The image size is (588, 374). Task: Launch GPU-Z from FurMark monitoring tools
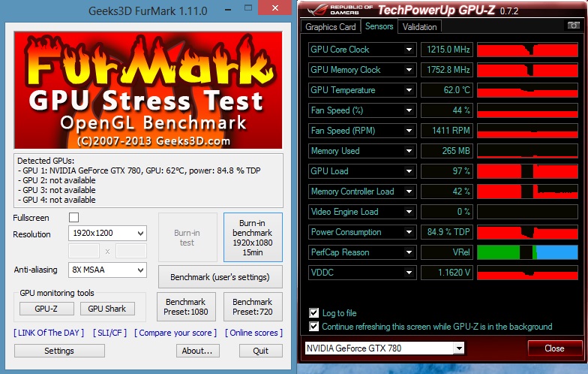(46, 309)
